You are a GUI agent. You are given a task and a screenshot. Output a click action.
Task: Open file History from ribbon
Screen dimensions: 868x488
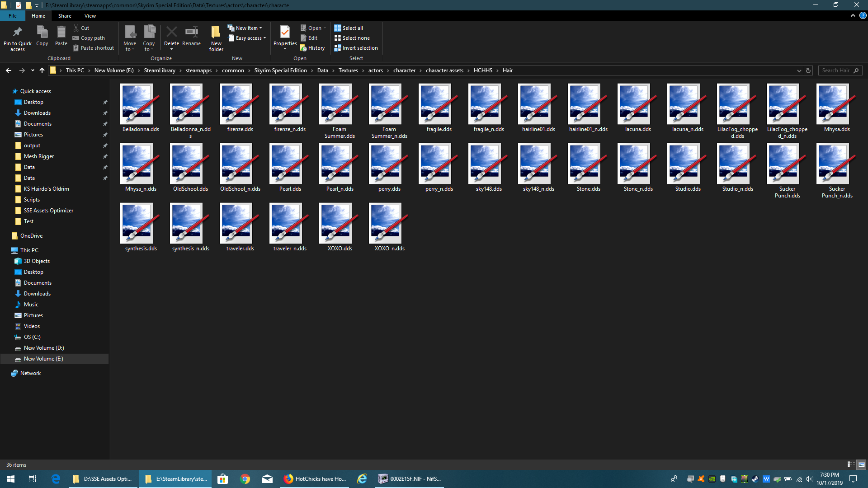pyautogui.click(x=312, y=48)
